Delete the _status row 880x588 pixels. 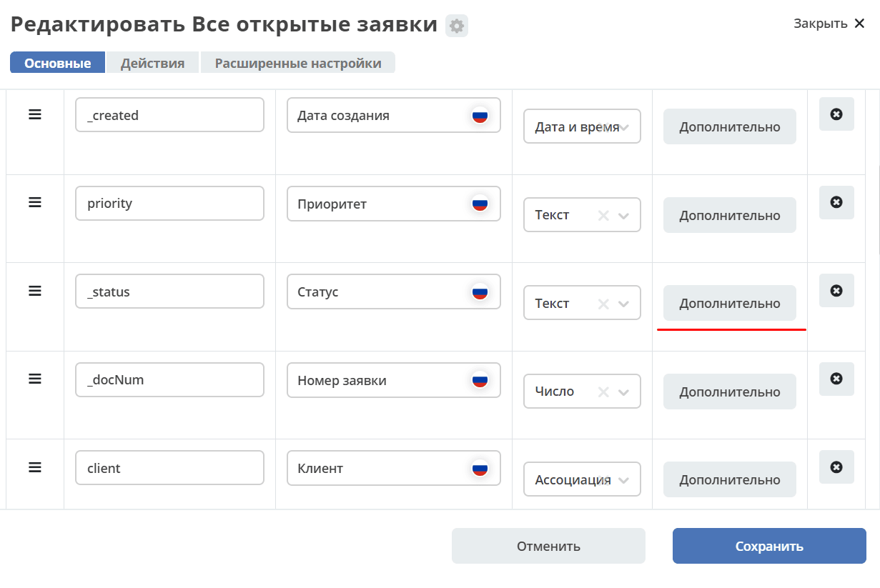[x=836, y=291]
